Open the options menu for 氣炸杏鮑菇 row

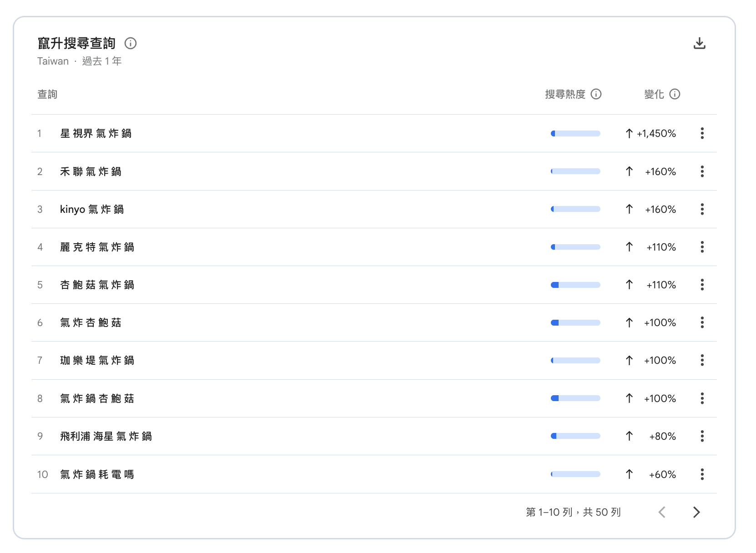(702, 322)
